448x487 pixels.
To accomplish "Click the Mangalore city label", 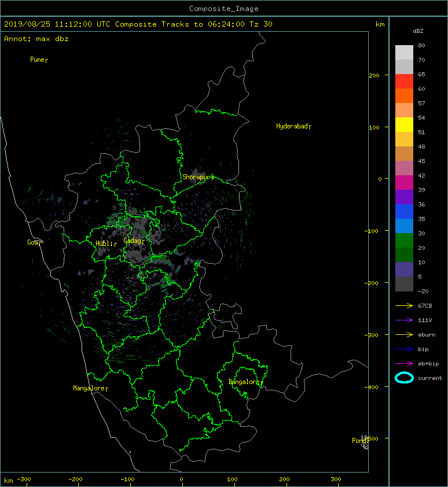I will (x=90, y=388).
